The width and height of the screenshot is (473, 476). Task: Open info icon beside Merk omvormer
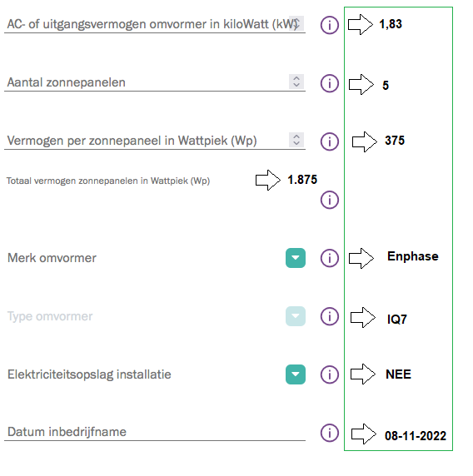329,258
